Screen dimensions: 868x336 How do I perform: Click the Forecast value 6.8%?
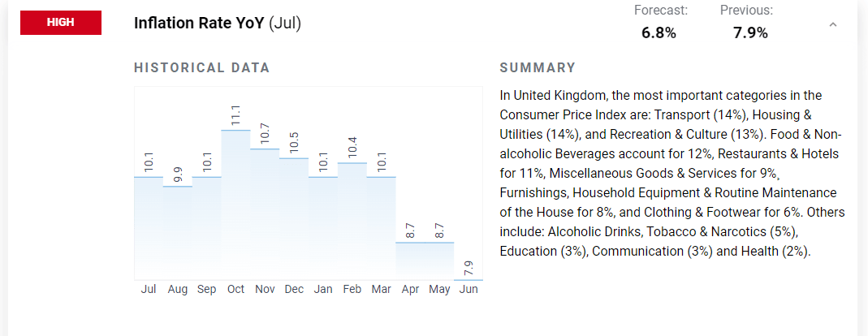659,33
